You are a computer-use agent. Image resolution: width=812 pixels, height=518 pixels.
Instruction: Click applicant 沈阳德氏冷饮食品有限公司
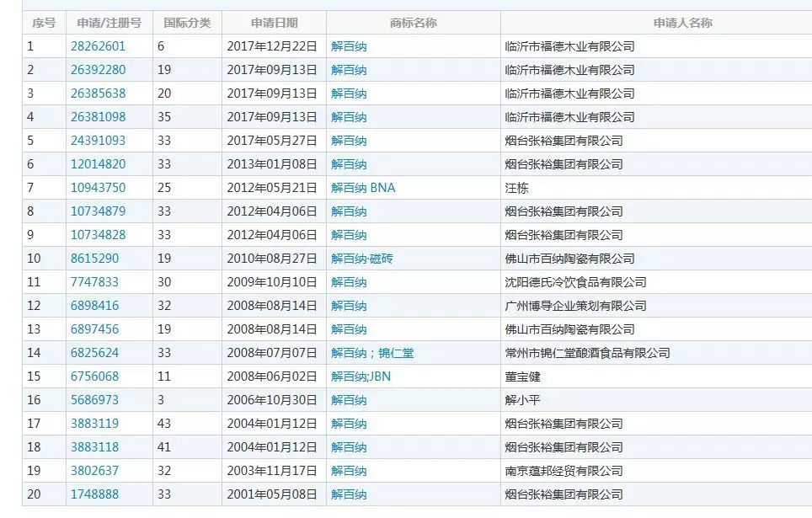click(576, 282)
